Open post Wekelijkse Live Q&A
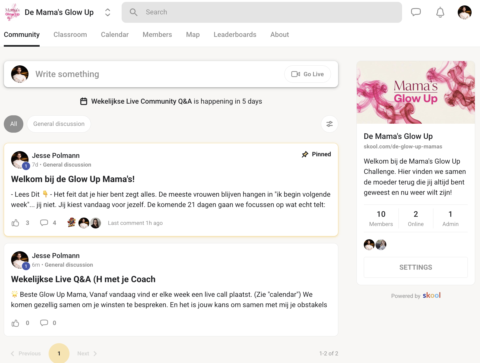Image resolution: width=480 pixels, height=363 pixels. pyautogui.click(x=83, y=279)
